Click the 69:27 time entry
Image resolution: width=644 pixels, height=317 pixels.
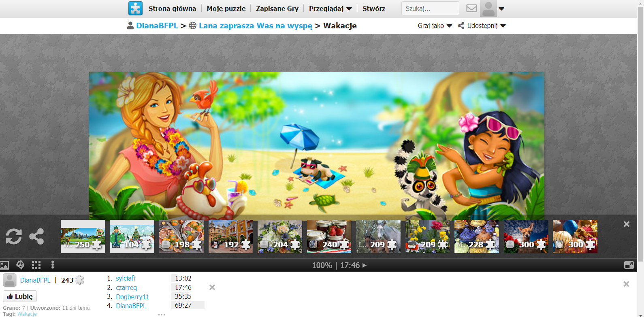[x=183, y=305]
